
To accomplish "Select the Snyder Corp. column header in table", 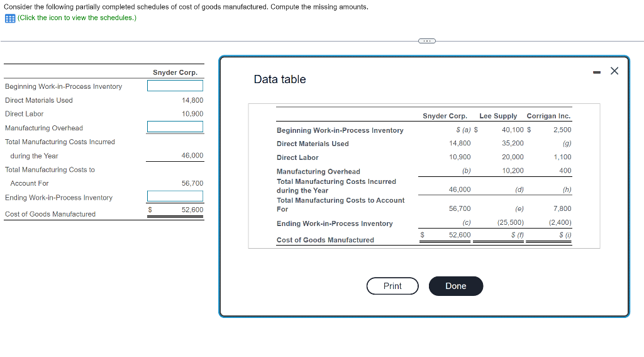I will point(445,116).
